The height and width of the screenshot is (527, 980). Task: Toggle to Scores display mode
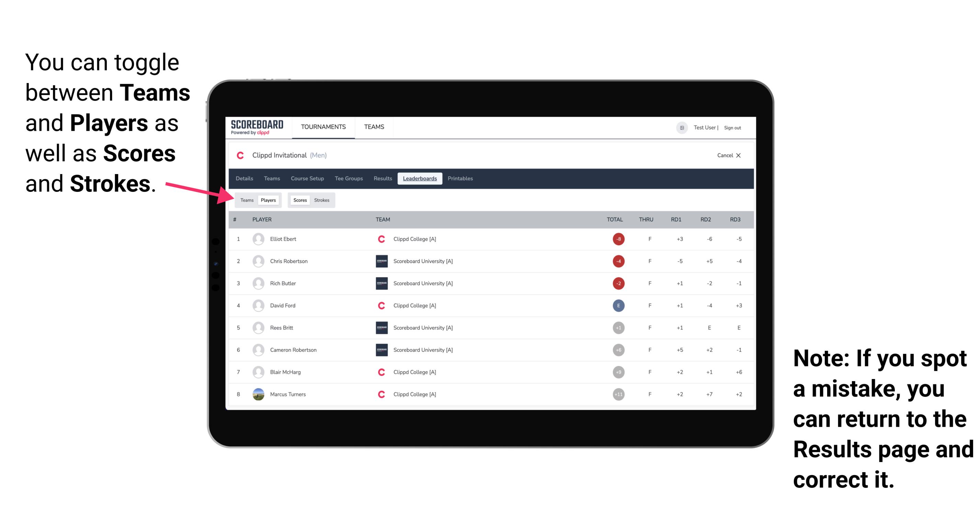point(299,200)
